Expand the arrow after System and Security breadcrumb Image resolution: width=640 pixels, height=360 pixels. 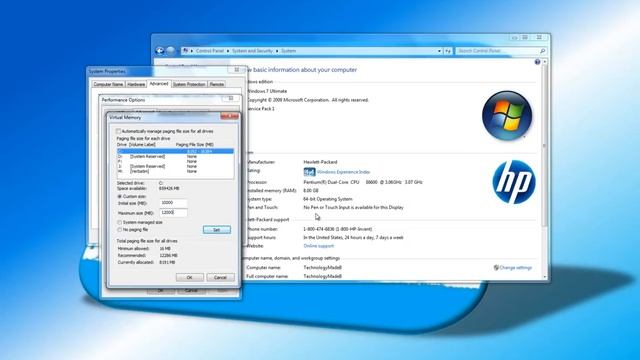tap(276, 51)
